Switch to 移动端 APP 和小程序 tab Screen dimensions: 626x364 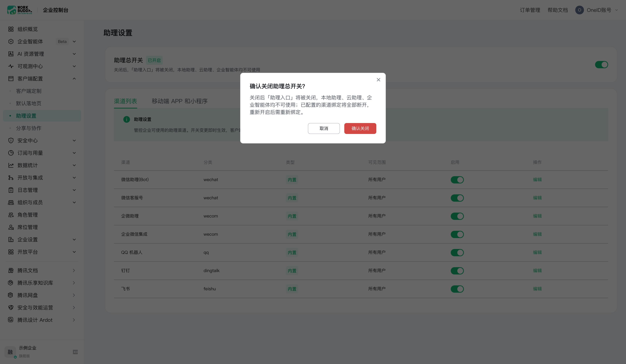coord(180,101)
